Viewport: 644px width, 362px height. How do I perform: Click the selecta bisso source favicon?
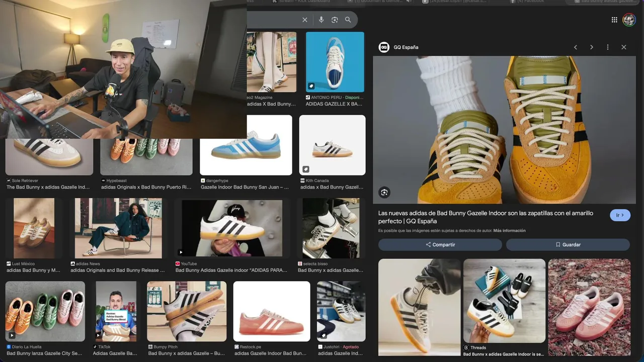coord(300,263)
